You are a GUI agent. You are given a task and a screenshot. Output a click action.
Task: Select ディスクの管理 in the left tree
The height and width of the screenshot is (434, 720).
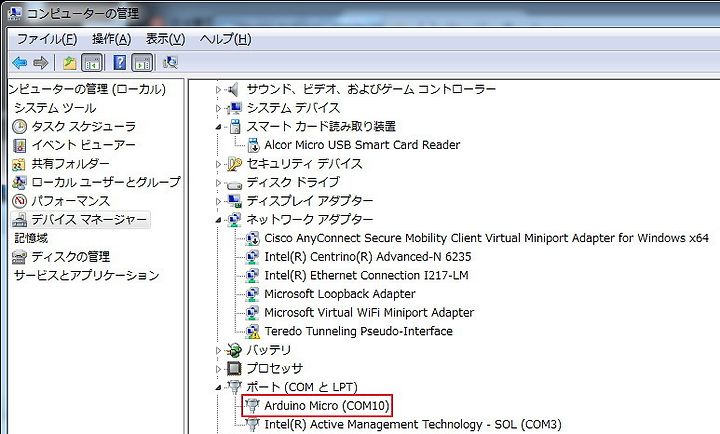click(71, 257)
